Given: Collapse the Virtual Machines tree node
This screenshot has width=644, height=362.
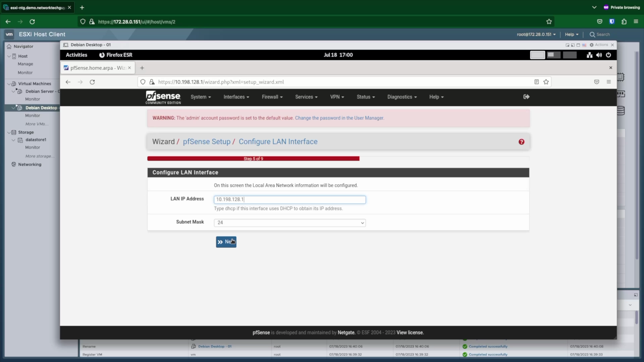Looking at the screenshot, I should pyautogui.click(x=9, y=84).
